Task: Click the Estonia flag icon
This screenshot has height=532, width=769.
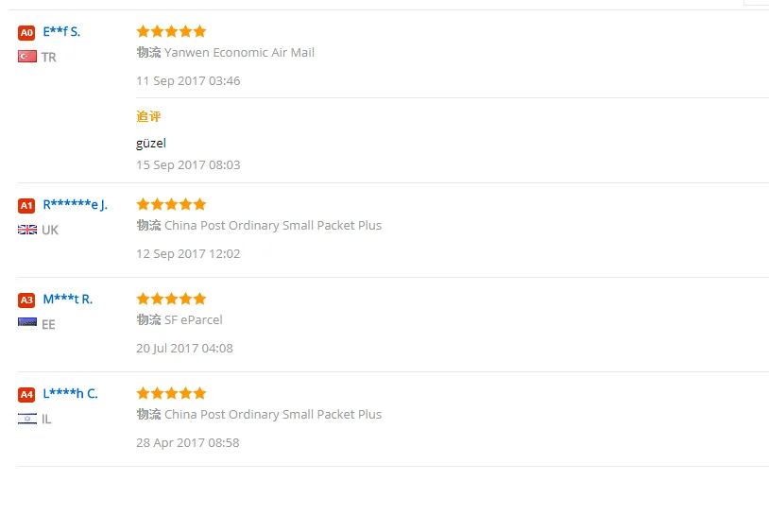Action: click(x=27, y=323)
